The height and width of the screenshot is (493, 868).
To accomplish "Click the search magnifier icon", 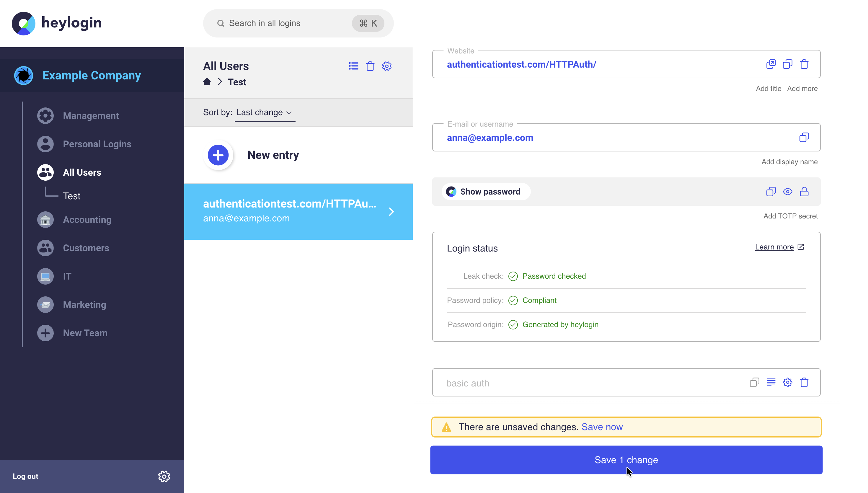I will (x=220, y=23).
